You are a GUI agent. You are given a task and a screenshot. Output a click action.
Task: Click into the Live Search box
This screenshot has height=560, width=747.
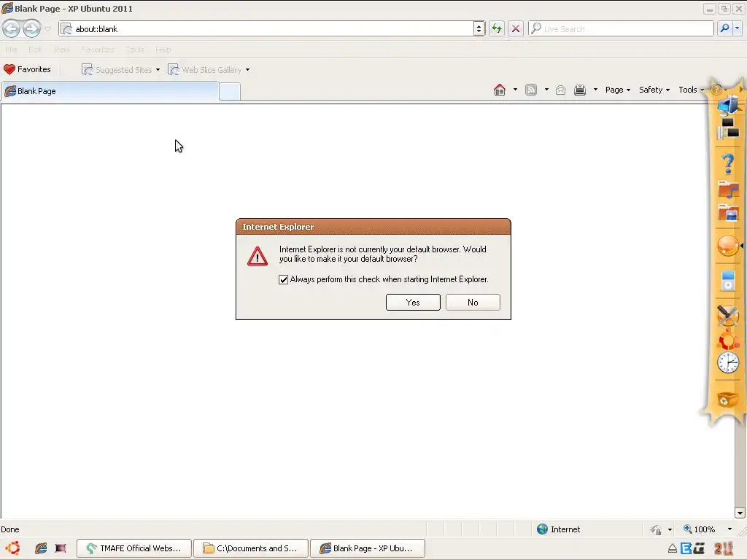point(622,28)
